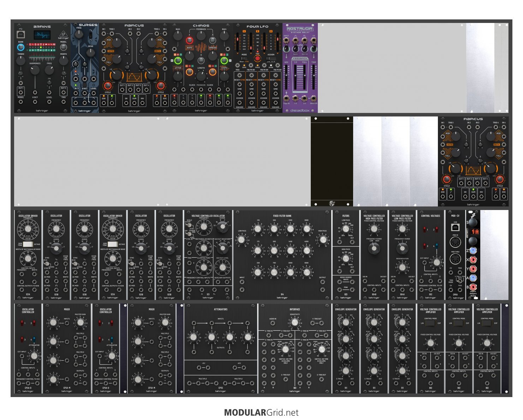Click the MASTER output jack on Nostalgia
Viewport: 523px width, 420px height.
(x=313, y=98)
